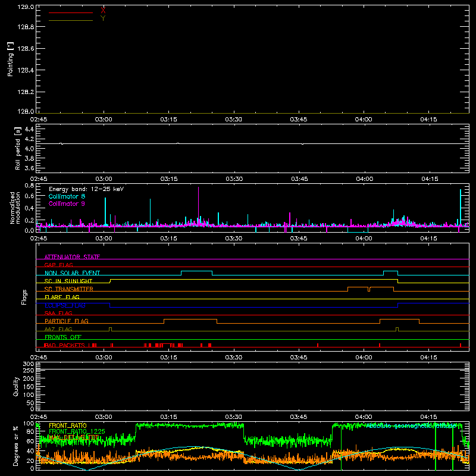Screen dimensions: 476x476
Task: Click the FRONTS_OFF flag label
Action: point(63,337)
